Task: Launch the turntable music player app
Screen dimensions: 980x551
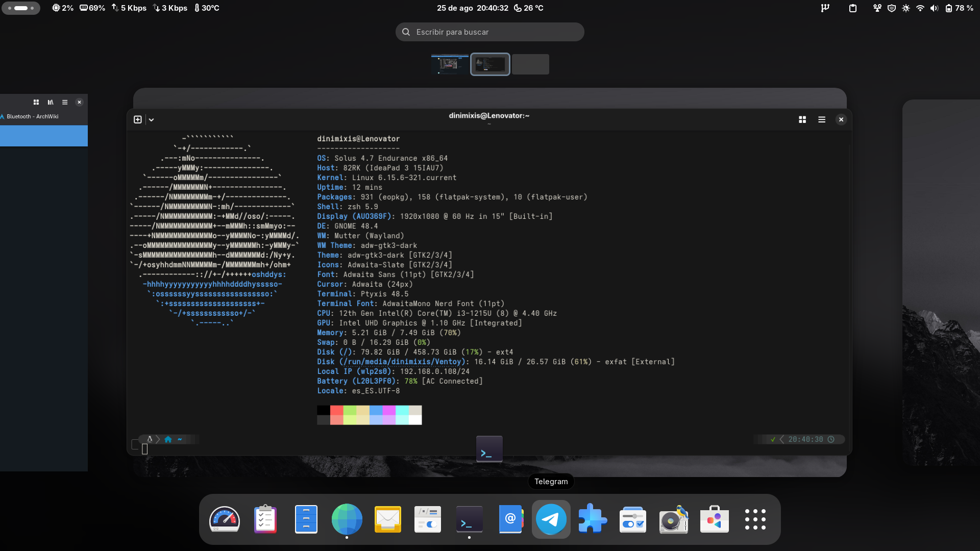Action: pyautogui.click(x=674, y=519)
